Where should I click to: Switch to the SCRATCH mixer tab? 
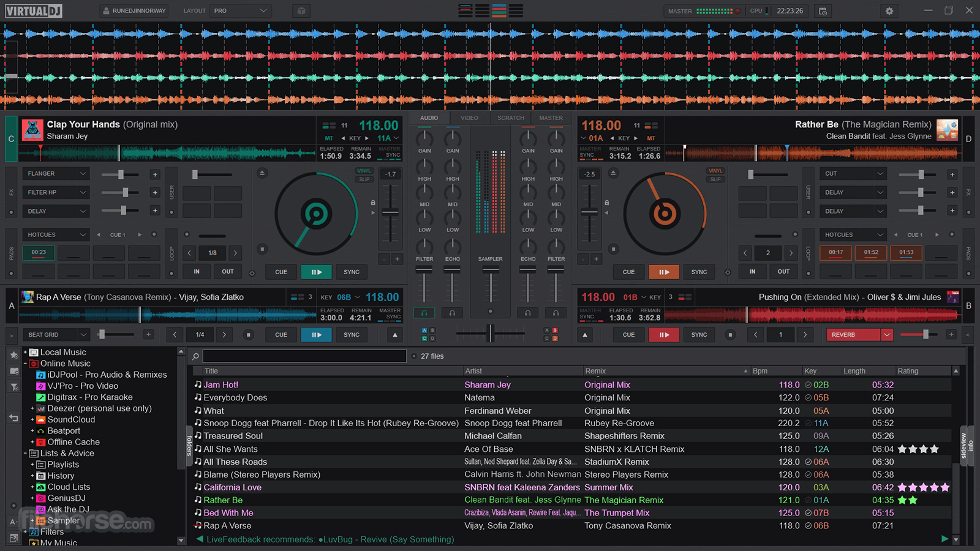pyautogui.click(x=511, y=118)
